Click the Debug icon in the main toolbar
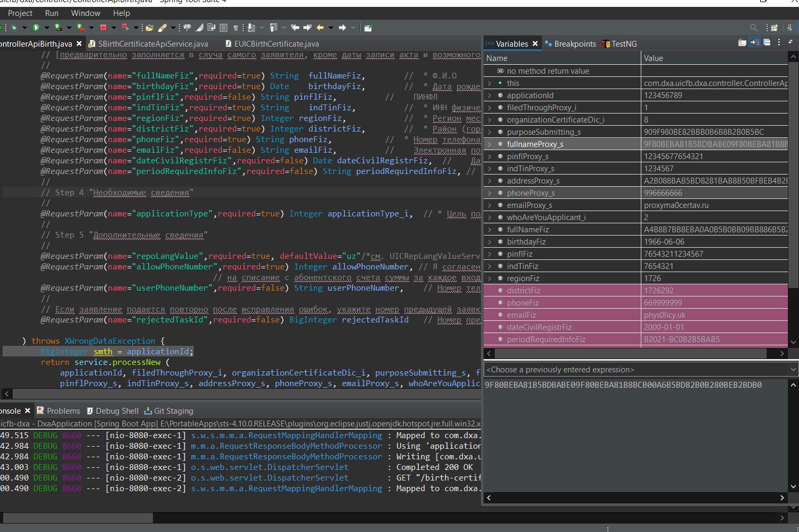The image size is (799, 532). pyautogui.click(x=14, y=27)
